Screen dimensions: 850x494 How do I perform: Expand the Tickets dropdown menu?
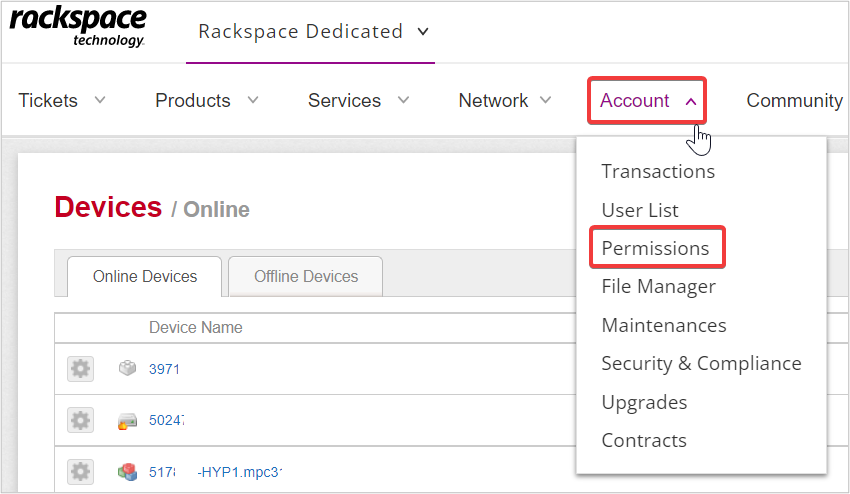click(x=62, y=100)
